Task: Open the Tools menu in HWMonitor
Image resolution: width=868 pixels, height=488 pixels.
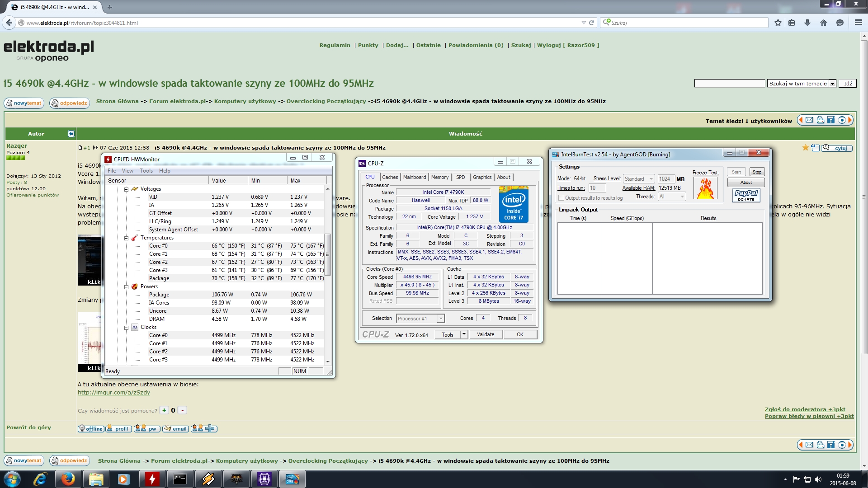Action: click(x=146, y=171)
